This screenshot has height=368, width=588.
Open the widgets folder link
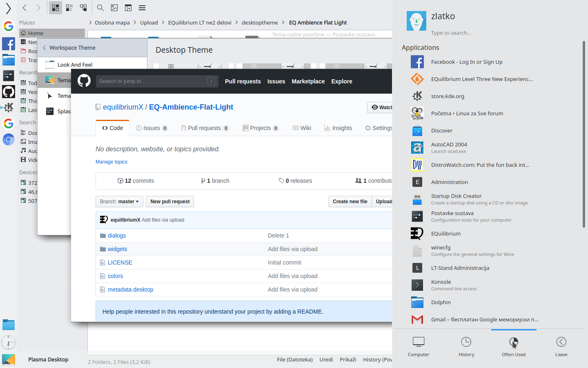pos(117,249)
